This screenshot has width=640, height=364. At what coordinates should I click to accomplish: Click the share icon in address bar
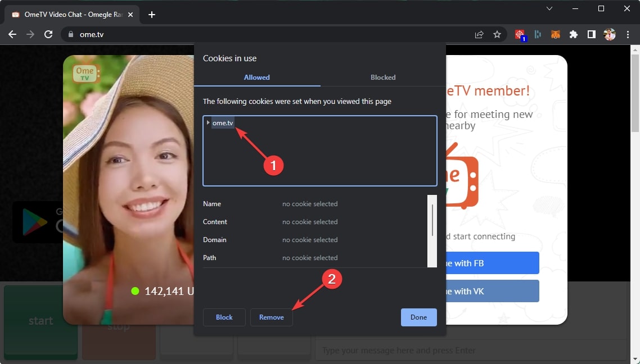[x=479, y=34]
